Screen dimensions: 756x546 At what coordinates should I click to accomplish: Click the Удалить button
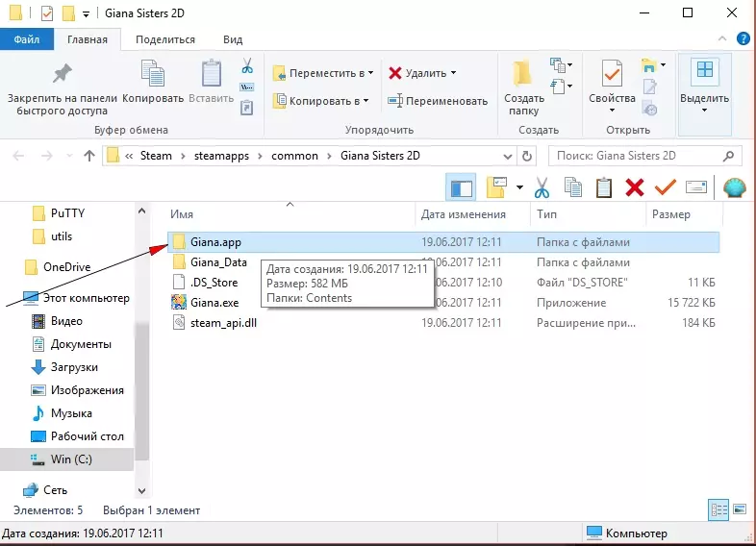pos(417,73)
